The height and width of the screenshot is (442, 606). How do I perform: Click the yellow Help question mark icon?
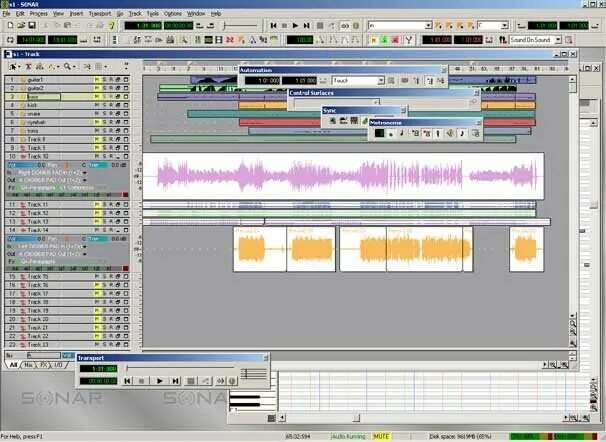112,26
